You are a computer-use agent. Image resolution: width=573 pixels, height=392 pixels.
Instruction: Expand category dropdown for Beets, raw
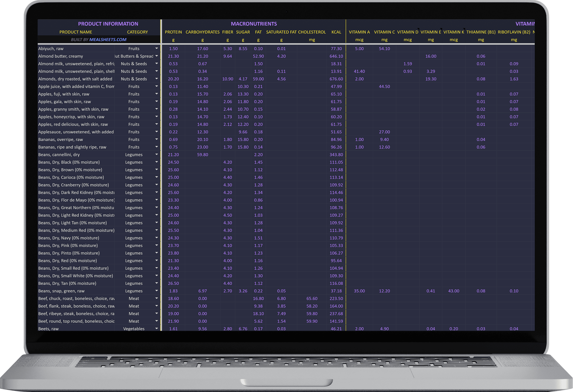[157, 328]
